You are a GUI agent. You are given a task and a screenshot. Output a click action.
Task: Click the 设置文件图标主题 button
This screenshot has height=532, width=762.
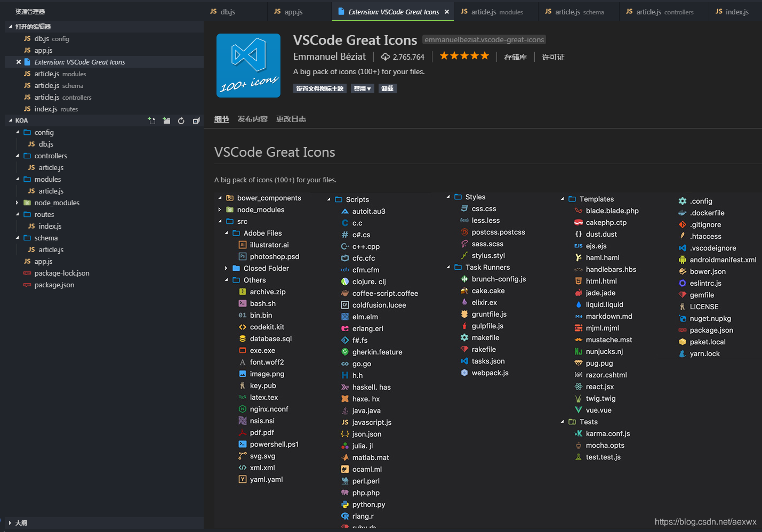point(320,88)
